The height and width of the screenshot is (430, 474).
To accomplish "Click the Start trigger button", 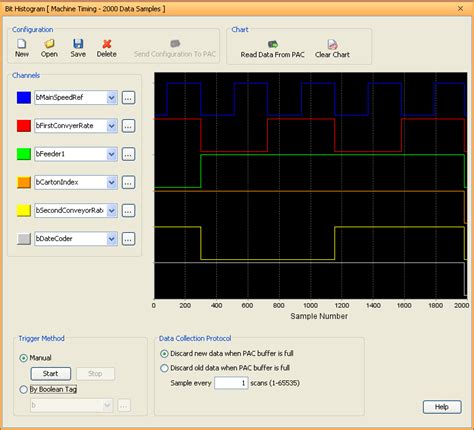I will point(51,374).
